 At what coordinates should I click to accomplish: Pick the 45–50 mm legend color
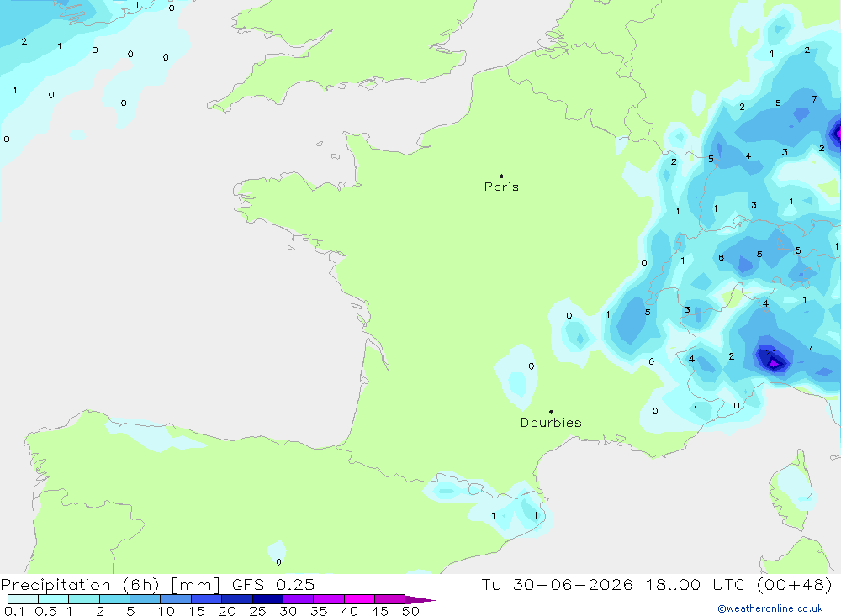[389, 599]
